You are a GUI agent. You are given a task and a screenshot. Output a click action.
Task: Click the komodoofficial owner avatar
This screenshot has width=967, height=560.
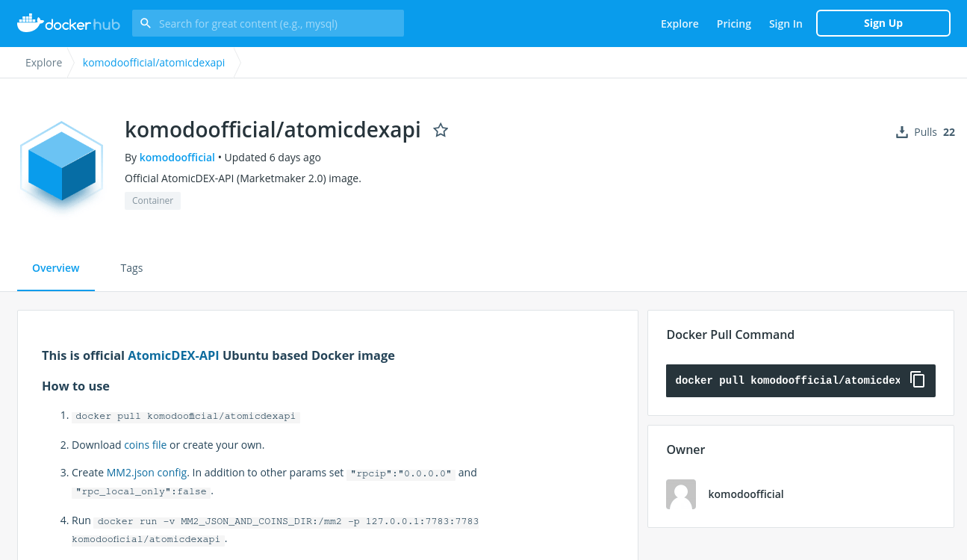pyautogui.click(x=681, y=494)
